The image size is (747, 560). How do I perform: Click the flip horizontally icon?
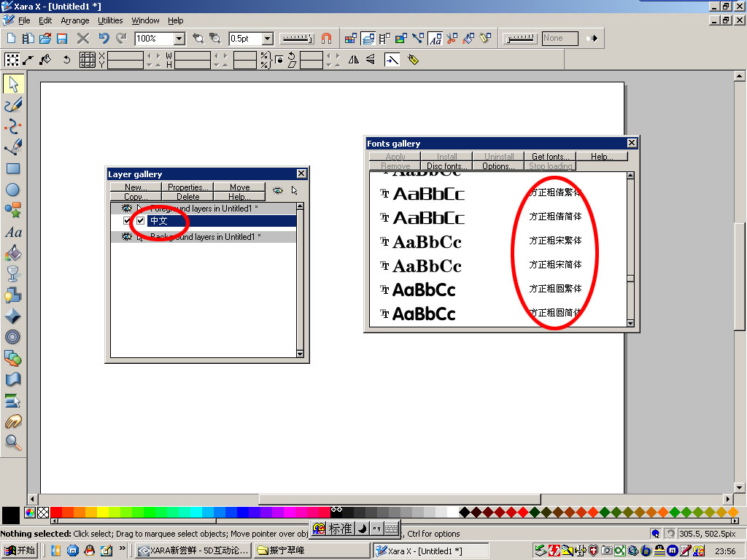[354, 60]
